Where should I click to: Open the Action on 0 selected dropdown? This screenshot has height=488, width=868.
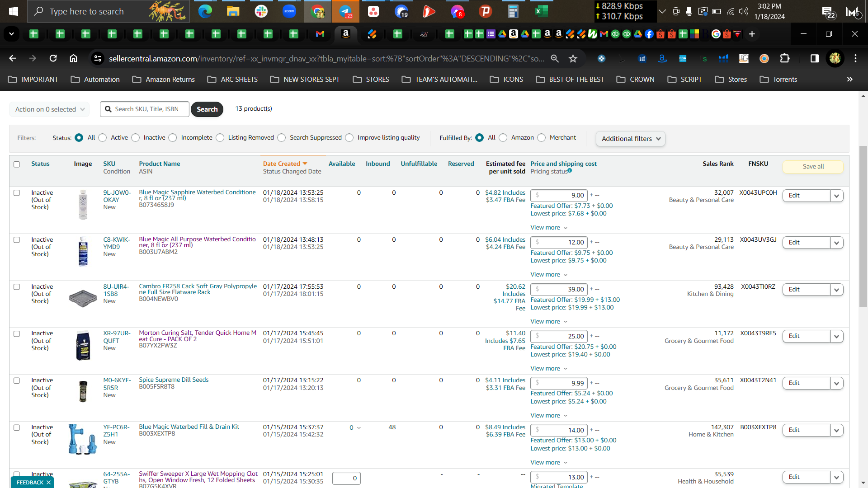pyautogui.click(x=49, y=109)
